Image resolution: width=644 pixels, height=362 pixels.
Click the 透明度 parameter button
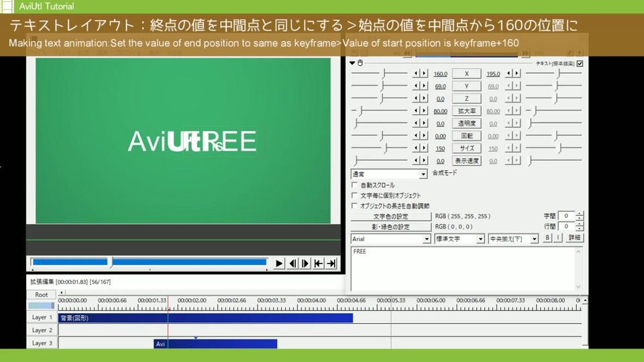click(x=467, y=123)
